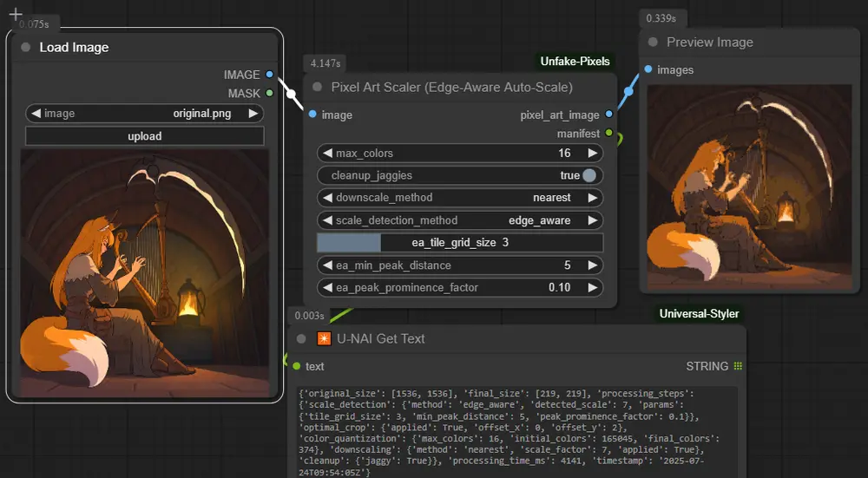The height and width of the screenshot is (478, 868).
Task: Collapse the Load Image node via its dot
Action: tap(26, 48)
